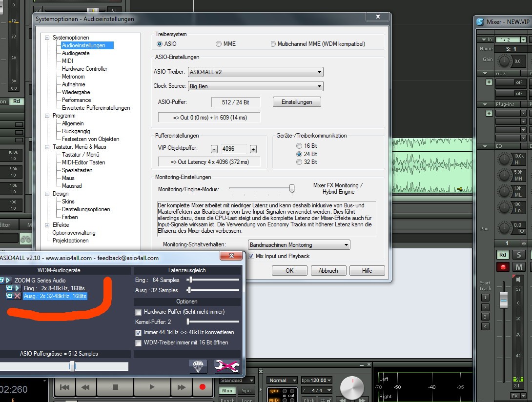Open the Clock Source dropdown showing Big Ben

[255, 86]
